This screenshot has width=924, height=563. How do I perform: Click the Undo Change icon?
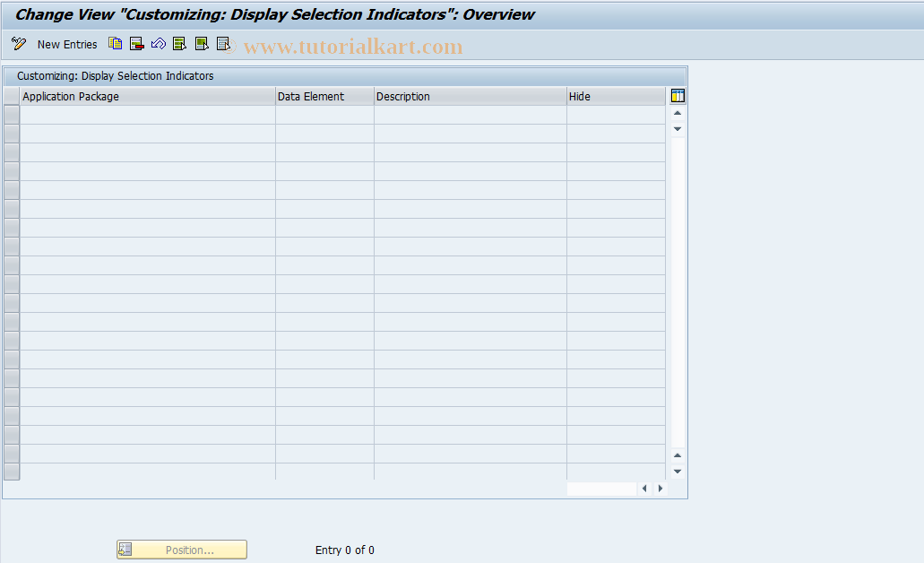coord(158,44)
